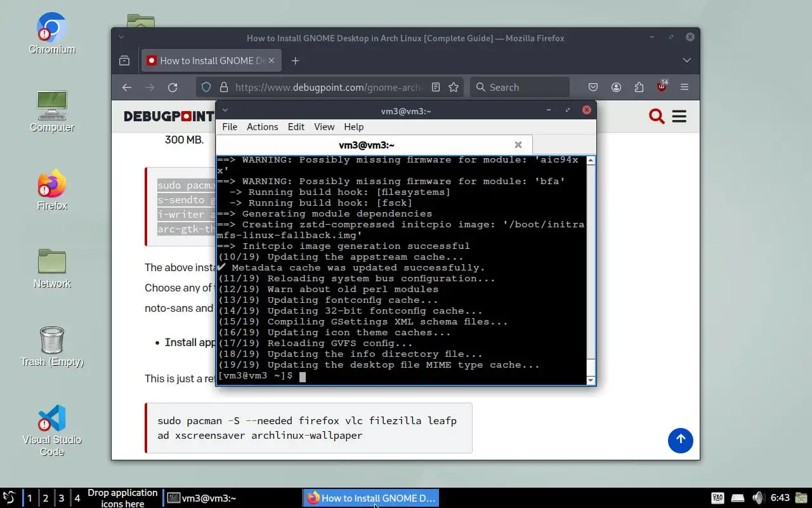Activate Firefox taskbar window button
Image resolution: width=812 pixels, height=508 pixels.
371,498
